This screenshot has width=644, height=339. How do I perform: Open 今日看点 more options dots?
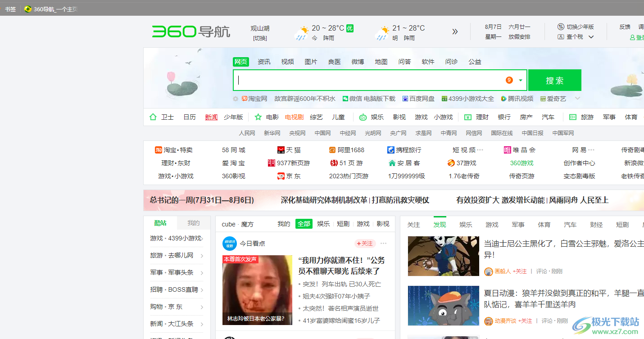tap(383, 244)
